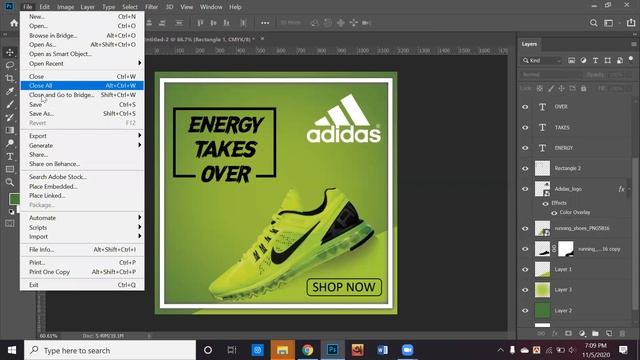The width and height of the screenshot is (640, 360).
Task: Select the Dodge tool in toolbar
Action: [10, 143]
